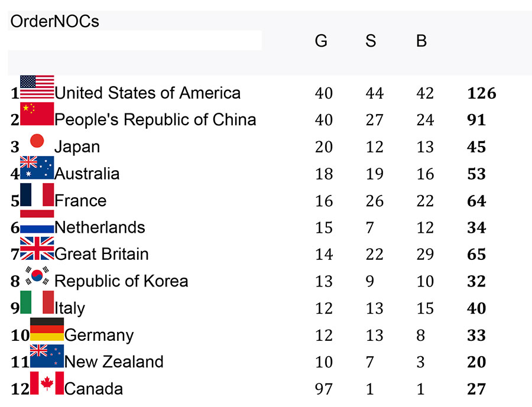Open the Netherlands country link
Viewport: 532px width, 407px height.
[100, 227]
